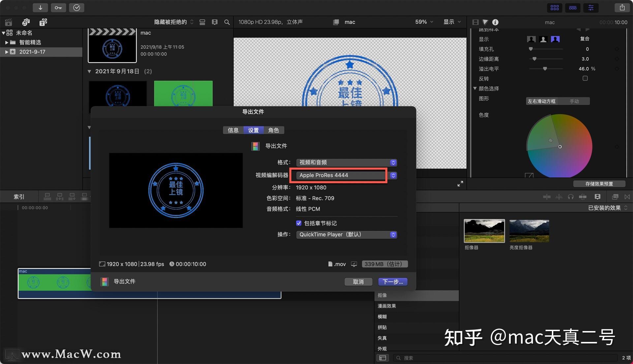The width and height of the screenshot is (633, 364).
Task: Toggle audio waveform skimming icon
Action: [x=559, y=197]
